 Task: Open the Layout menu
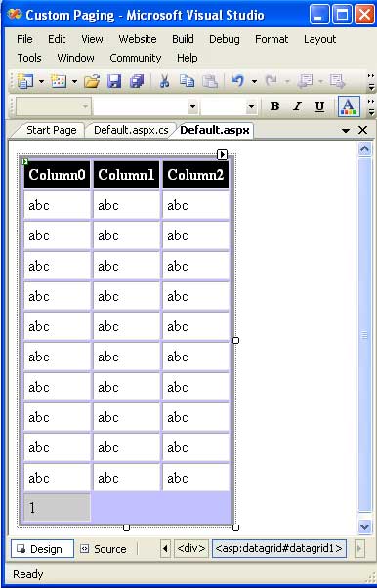click(319, 39)
